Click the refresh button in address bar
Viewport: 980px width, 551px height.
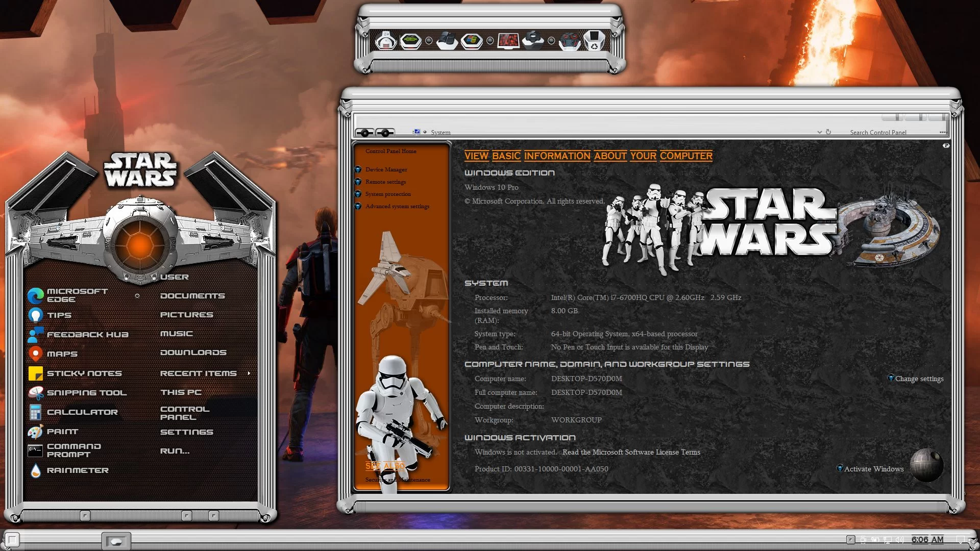pyautogui.click(x=828, y=132)
